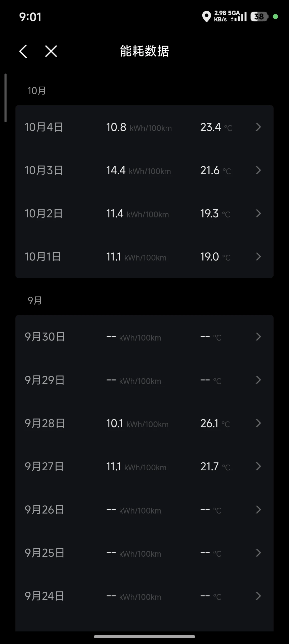Expand the 10月3日 entry chevron
The image size is (289, 644).
(x=258, y=170)
